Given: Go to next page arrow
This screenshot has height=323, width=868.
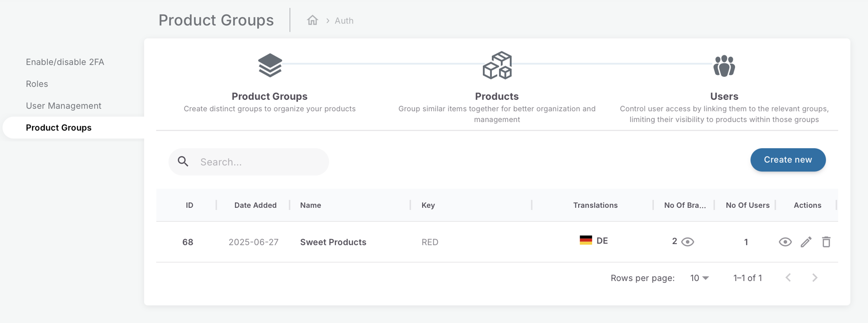Looking at the screenshot, I should click(x=815, y=277).
